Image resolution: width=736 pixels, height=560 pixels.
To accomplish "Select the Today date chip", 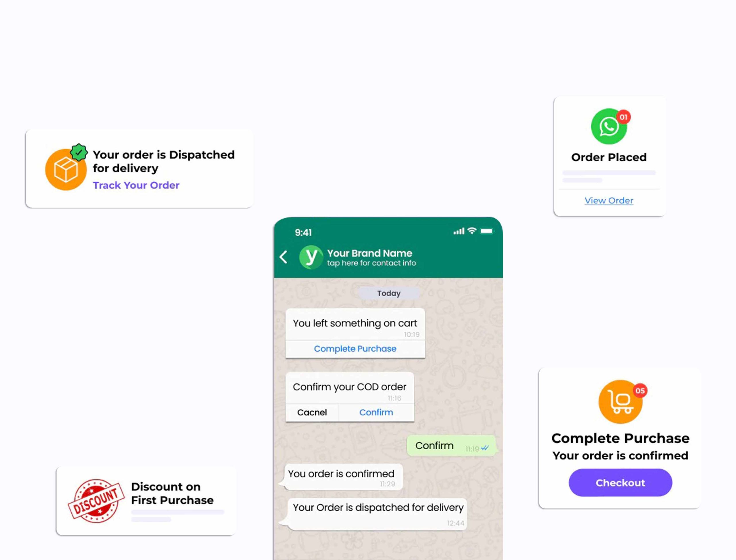I will pos(389,293).
